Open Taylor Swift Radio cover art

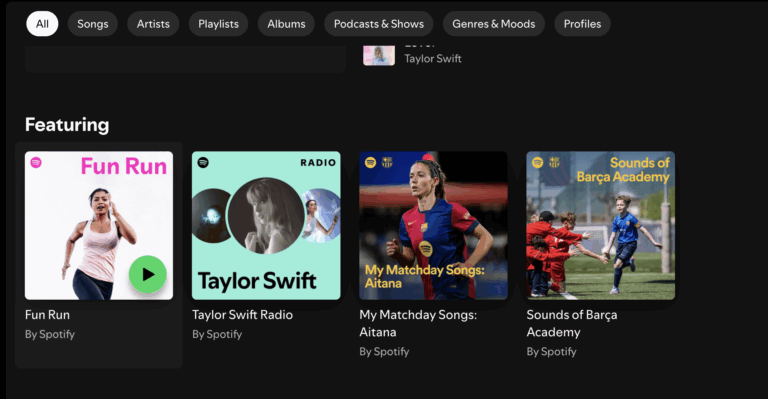click(x=266, y=225)
